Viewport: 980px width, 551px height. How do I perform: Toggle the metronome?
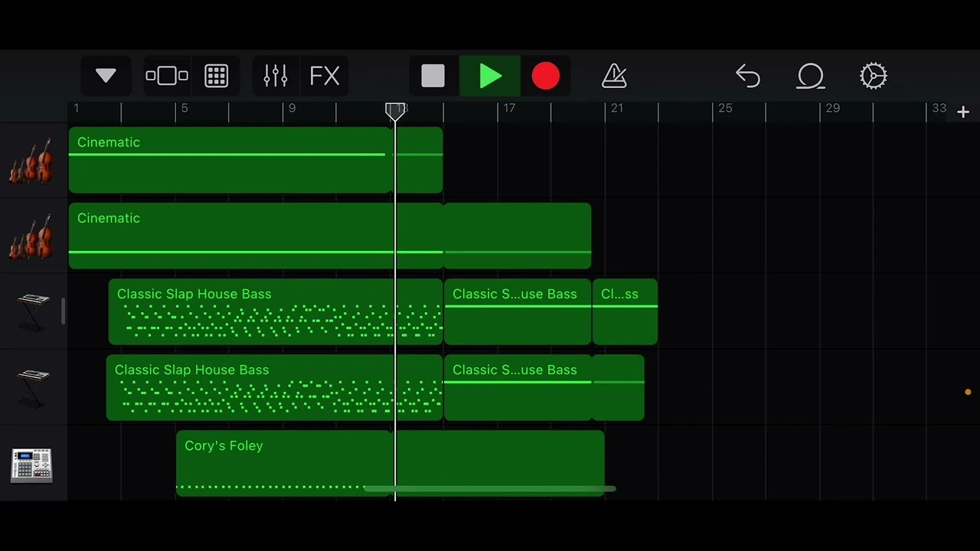click(x=614, y=76)
